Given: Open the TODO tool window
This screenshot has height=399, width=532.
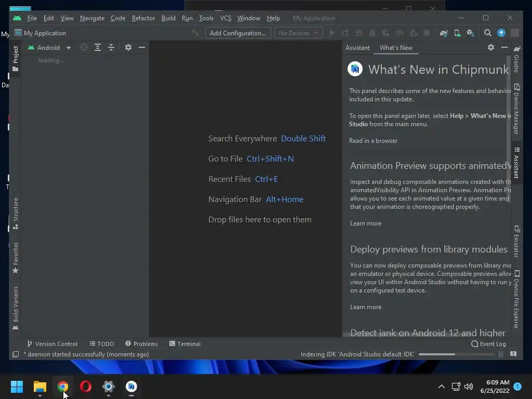Looking at the screenshot, I should coord(102,344).
